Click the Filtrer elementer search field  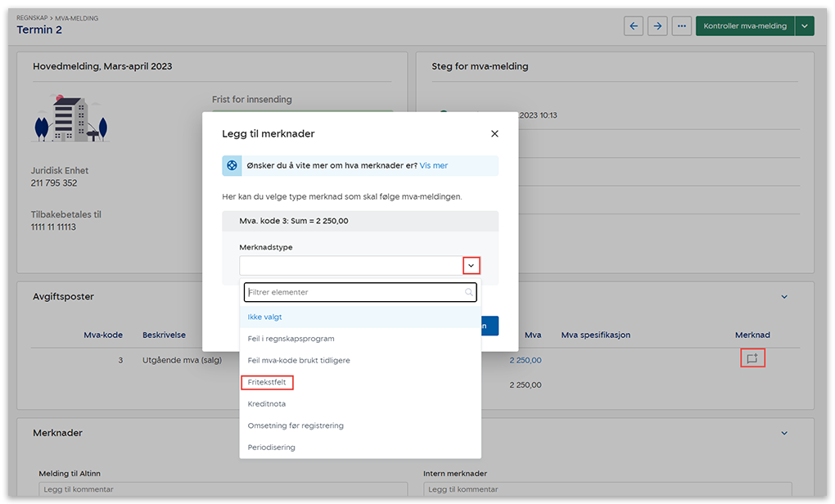354,292
